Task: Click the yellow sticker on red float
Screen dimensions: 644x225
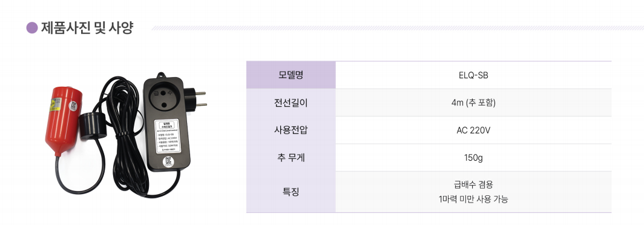Action: coord(54,104)
